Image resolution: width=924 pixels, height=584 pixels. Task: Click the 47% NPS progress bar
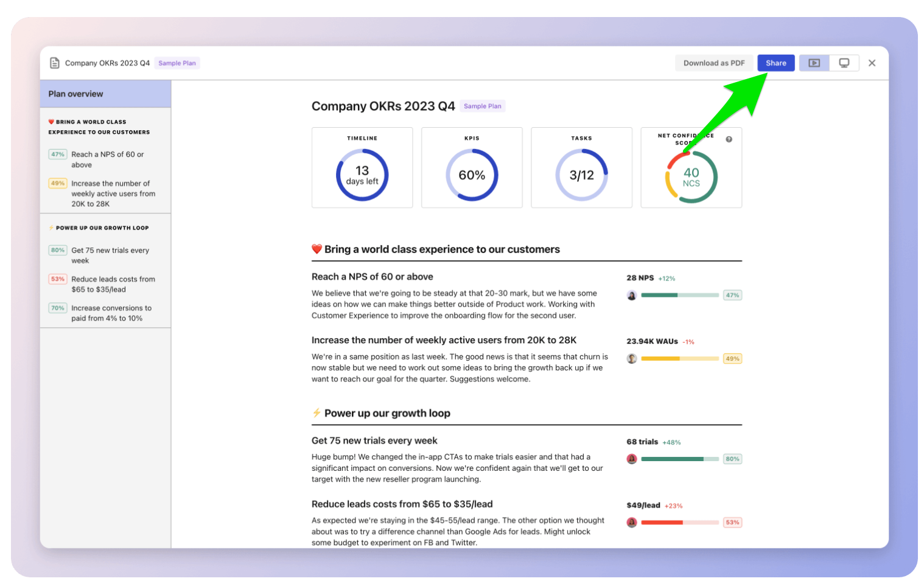pyautogui.click(x=679, y=296)
